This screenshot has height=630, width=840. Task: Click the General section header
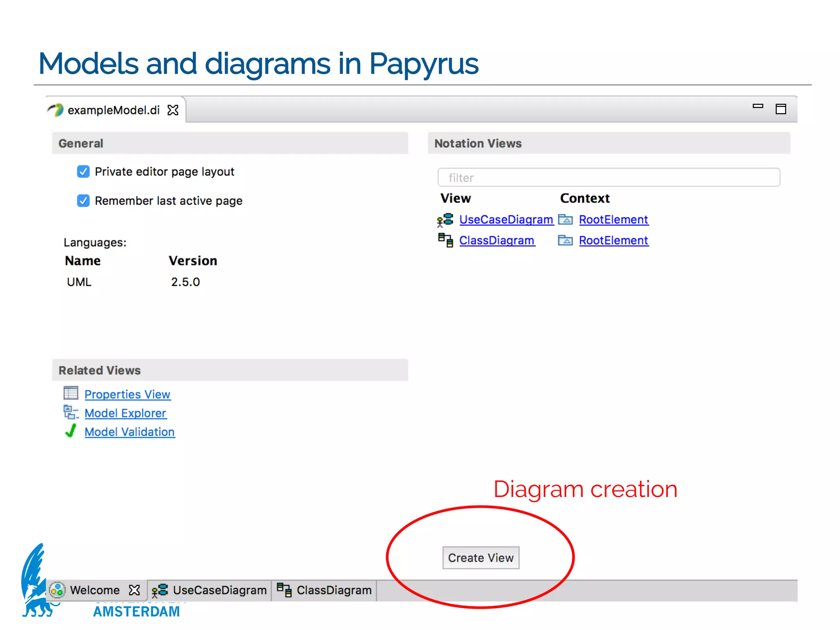click(x=230, y=143)
